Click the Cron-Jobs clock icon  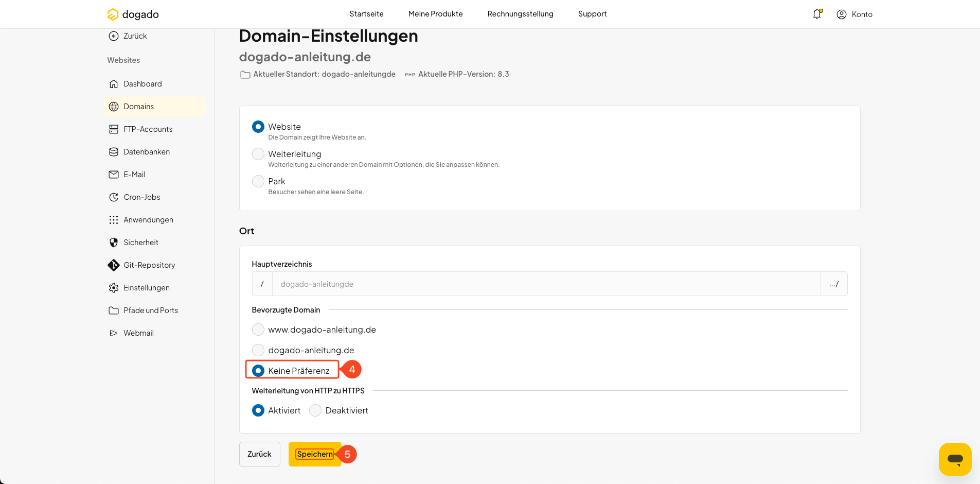114,197
